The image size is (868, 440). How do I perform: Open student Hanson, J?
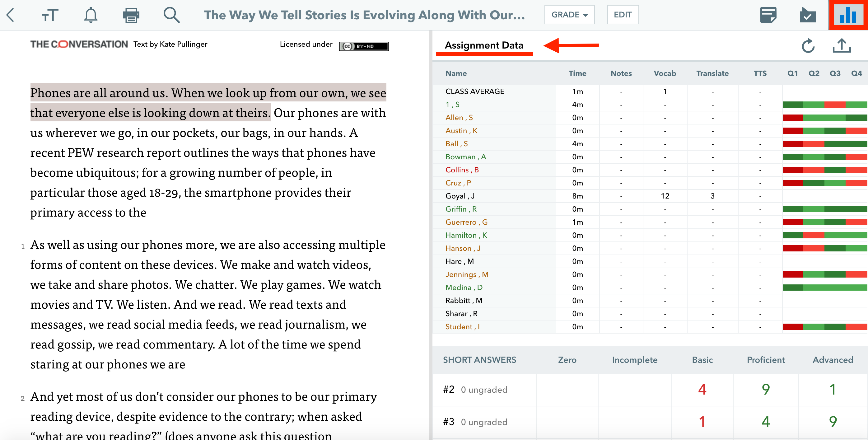(x=463, y=248)
